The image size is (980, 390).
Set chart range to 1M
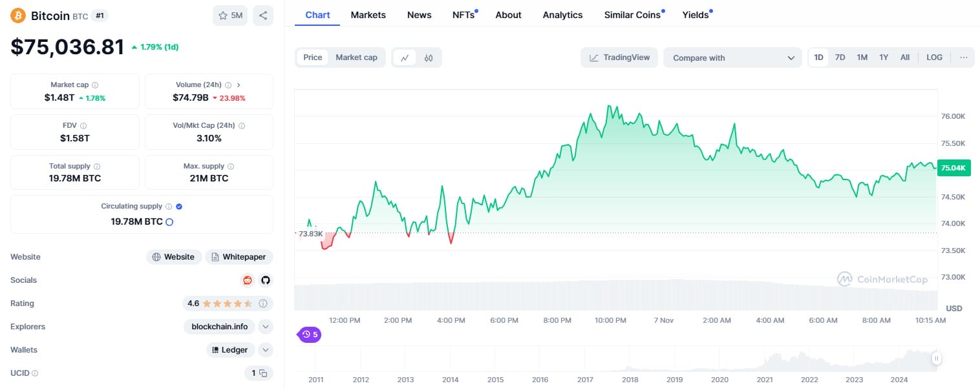[862, 57]
